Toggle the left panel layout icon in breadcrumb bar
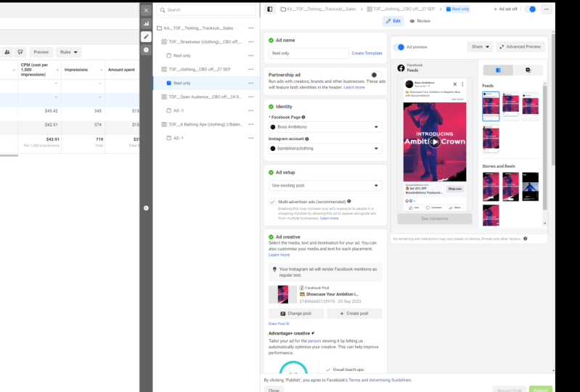Viewport: 580px width, 392px height. pyautogui.click(x=269, y=9)
